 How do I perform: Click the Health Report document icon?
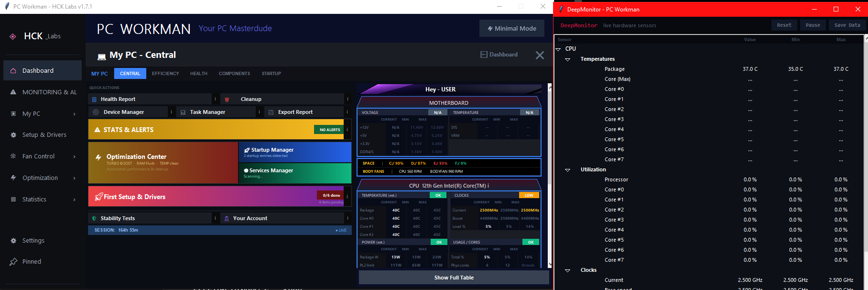click(94, 100)
